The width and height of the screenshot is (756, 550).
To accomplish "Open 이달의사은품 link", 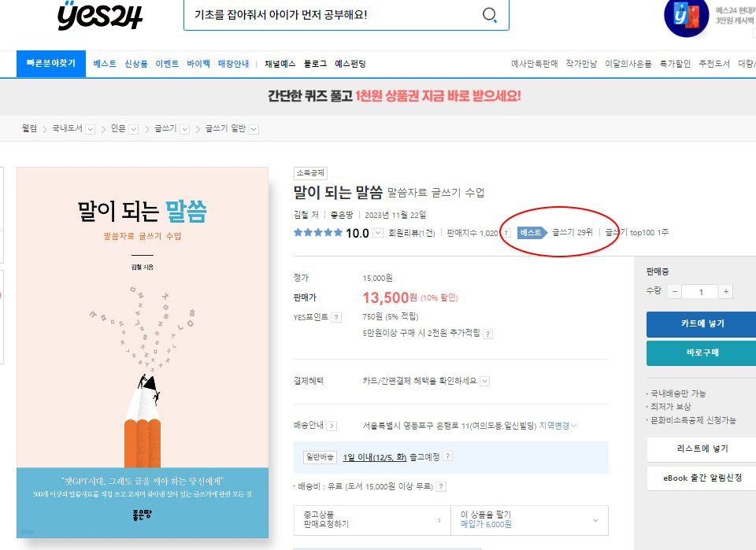I will pyautogui.click(x=628, y=64).
